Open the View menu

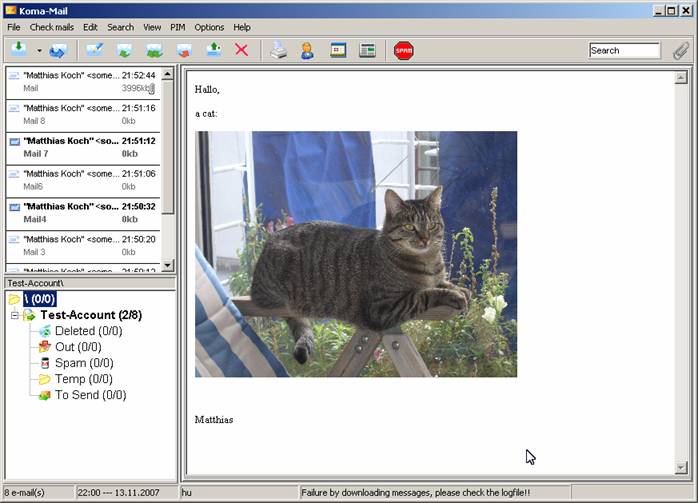152,27
